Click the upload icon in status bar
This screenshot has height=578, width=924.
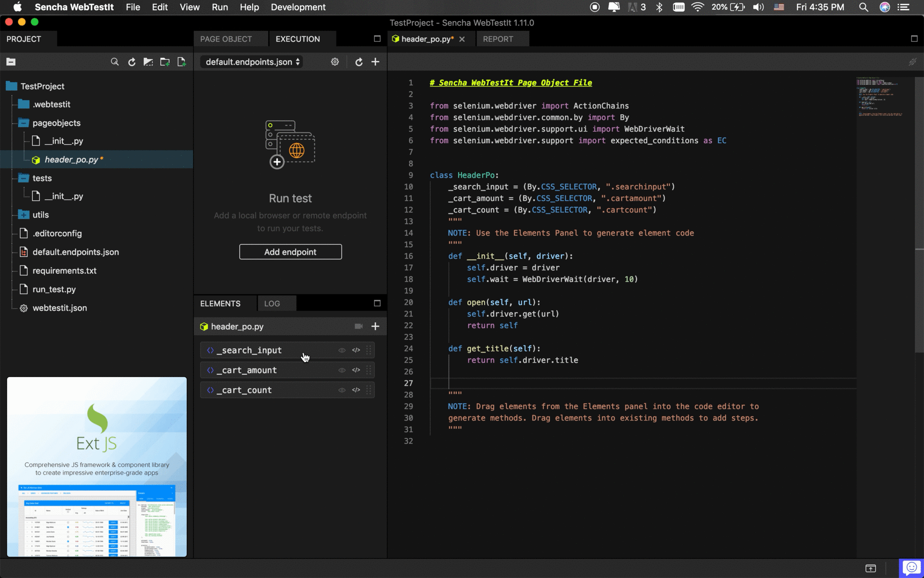click(x=871, y=568)
